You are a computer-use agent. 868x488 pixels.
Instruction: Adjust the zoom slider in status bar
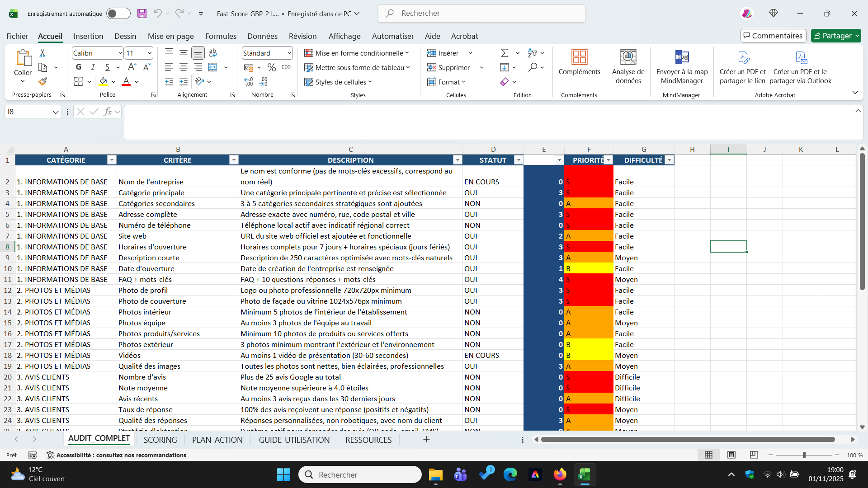coord(804,455)
